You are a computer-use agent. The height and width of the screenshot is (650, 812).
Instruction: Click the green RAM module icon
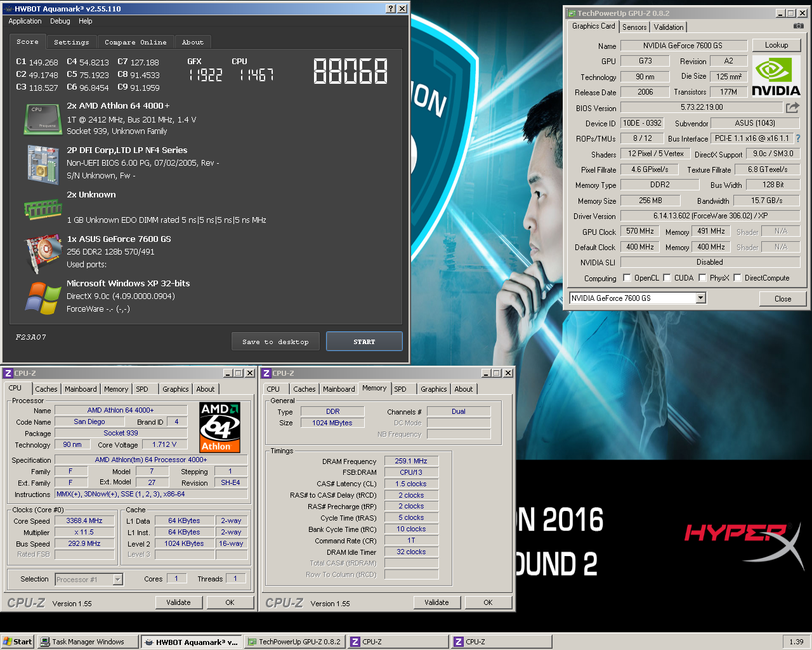[43, 209]
